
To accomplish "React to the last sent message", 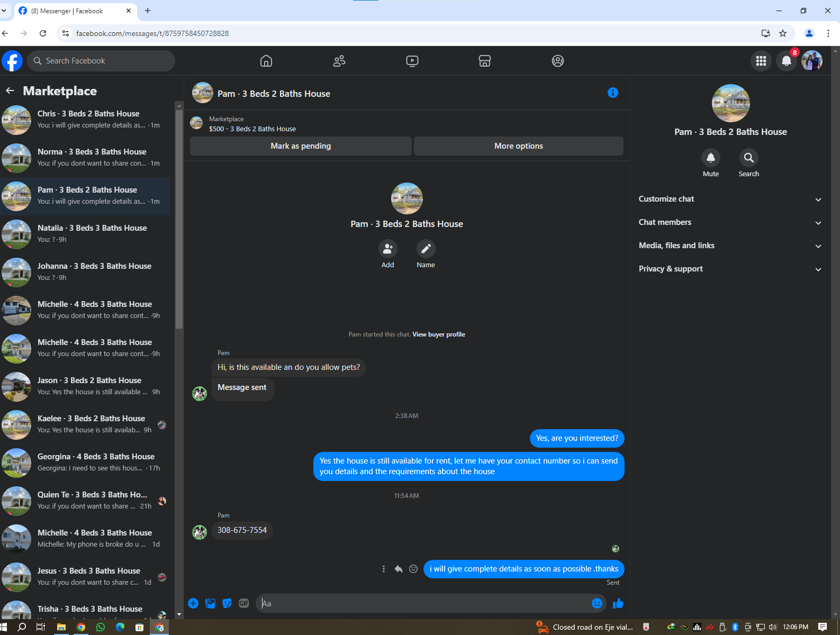I will coord(413,569).
